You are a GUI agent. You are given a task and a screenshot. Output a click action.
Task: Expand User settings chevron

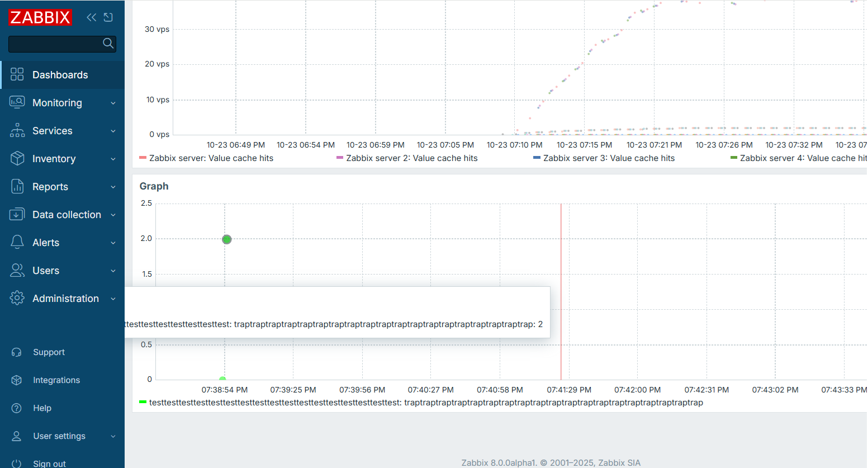click(x=113, y=436)
